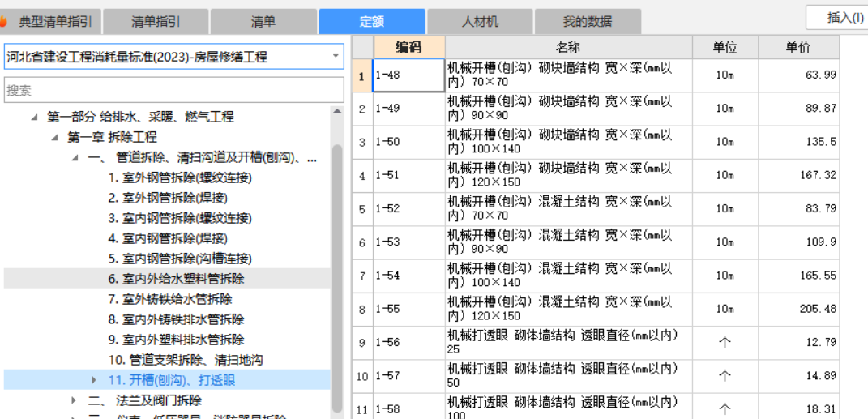This screenshot has height=419, width=868.
Task: Expand the 11. 开槽(刨沟)、打透眼 arrow
Action: [x=95, y=380]
